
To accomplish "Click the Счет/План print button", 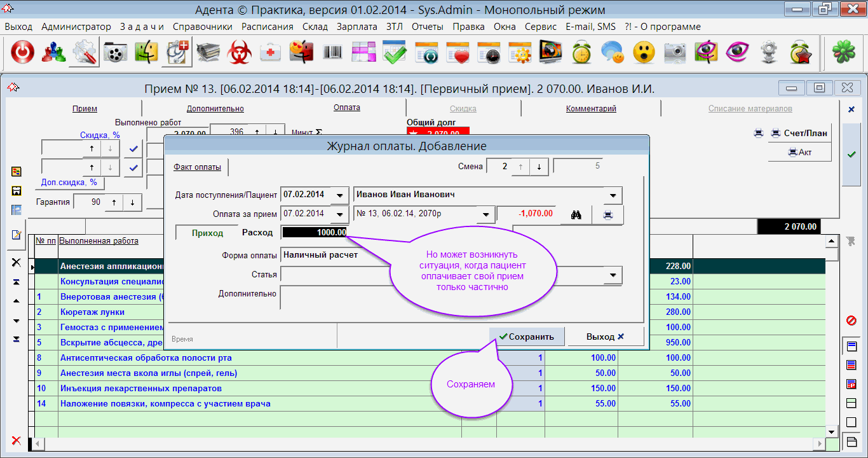I will coord(799,133).
